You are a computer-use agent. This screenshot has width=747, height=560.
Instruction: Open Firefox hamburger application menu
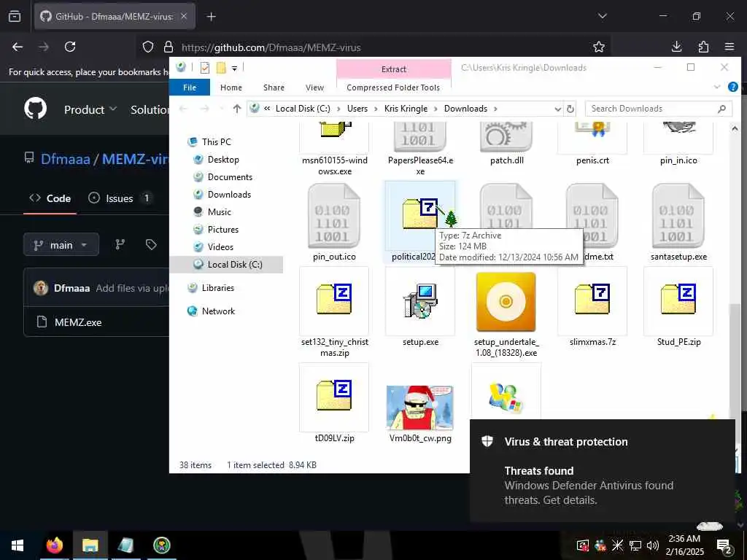pos(729,47)
